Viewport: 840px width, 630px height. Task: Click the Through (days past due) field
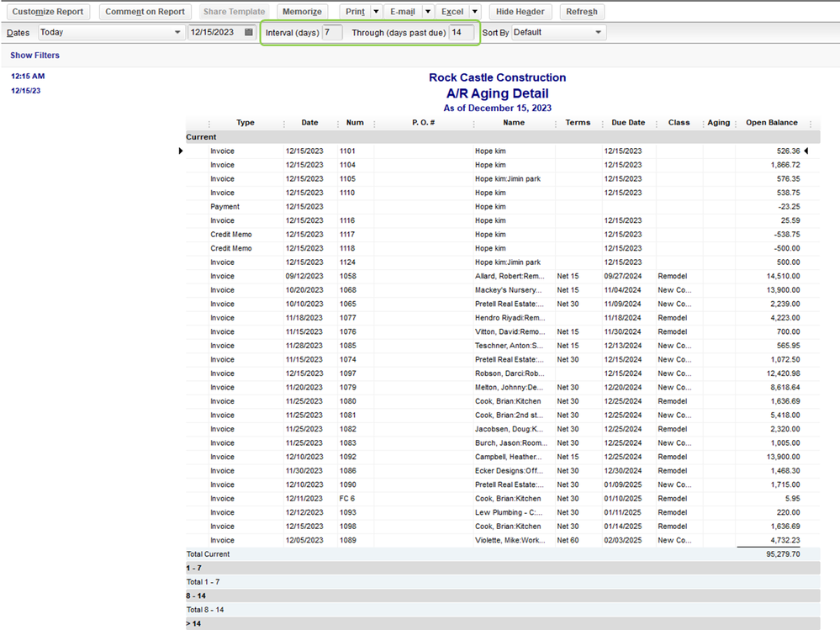click(x=462, y=32)
